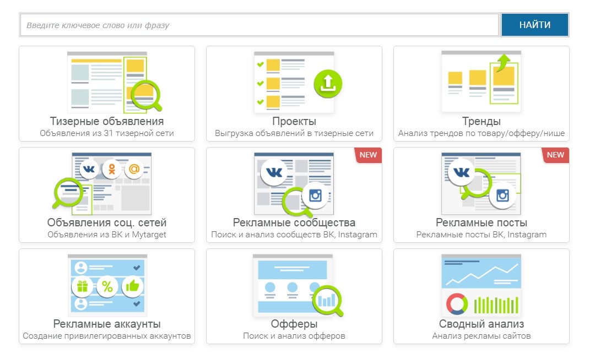595x364 pixels.
Task: Click the Тренды title
Action: click(481, 121)
